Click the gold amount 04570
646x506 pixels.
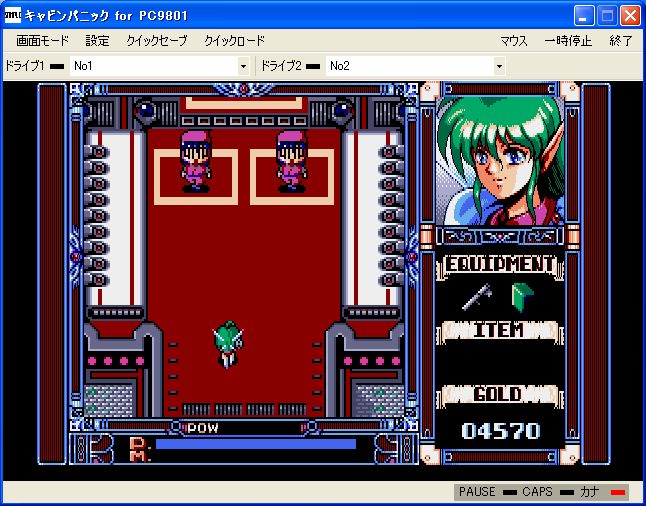click(500, 431)
